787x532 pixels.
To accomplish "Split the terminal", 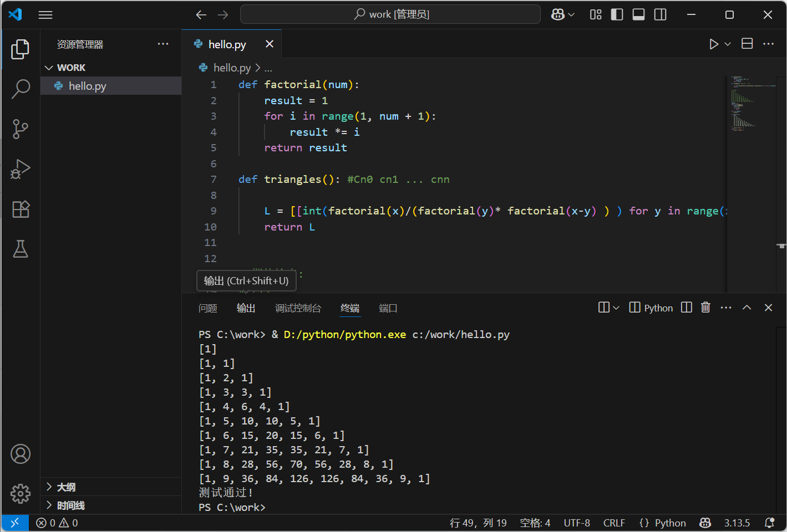I will (x=687, y=307).
